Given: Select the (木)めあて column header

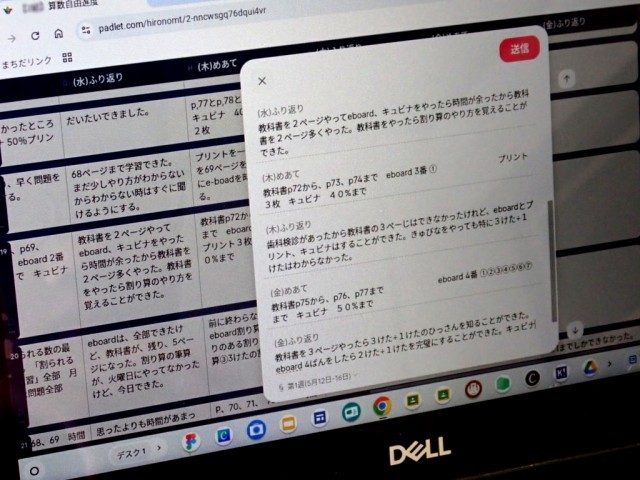Looking at the screenshot, I should (x=217, y=65).
